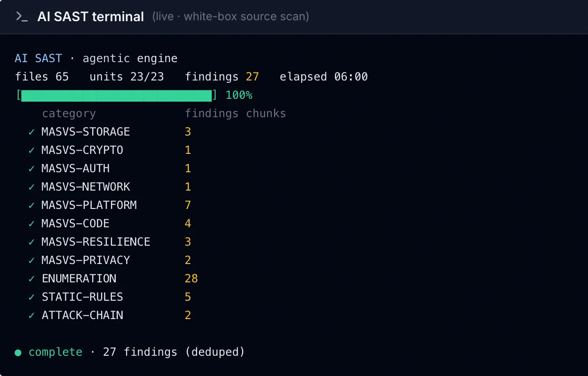Click the findings count 5 for STATIC-RULES
This screenshot has width=588, height=376.
[x=188, y=297]
